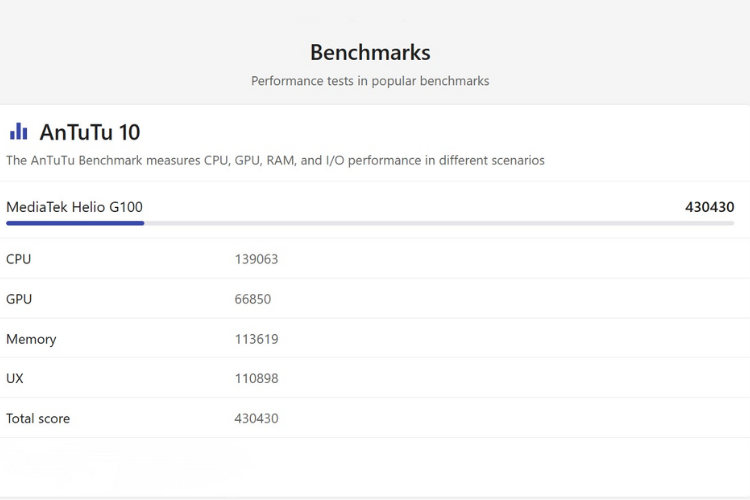This screenshot has width=750, height=500.
Task: Click the bold 430430 score at right
Action: click(709, 207)
